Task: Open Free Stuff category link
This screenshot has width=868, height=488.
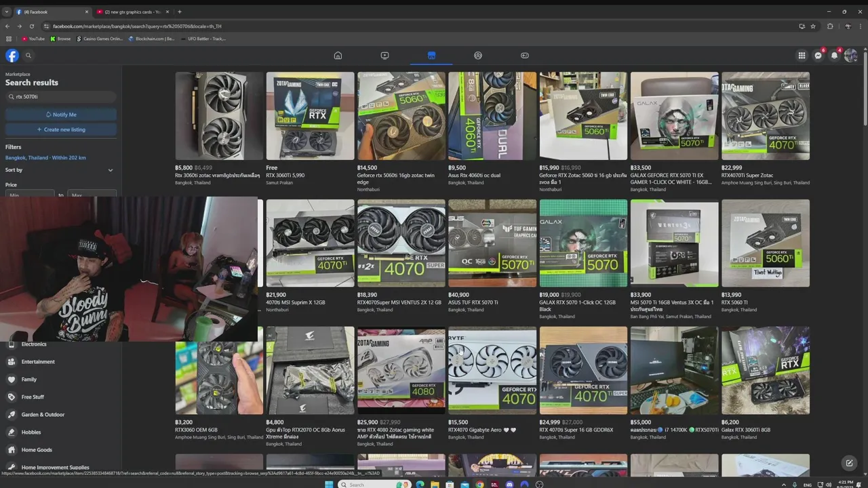Action: tap(33, 397)
